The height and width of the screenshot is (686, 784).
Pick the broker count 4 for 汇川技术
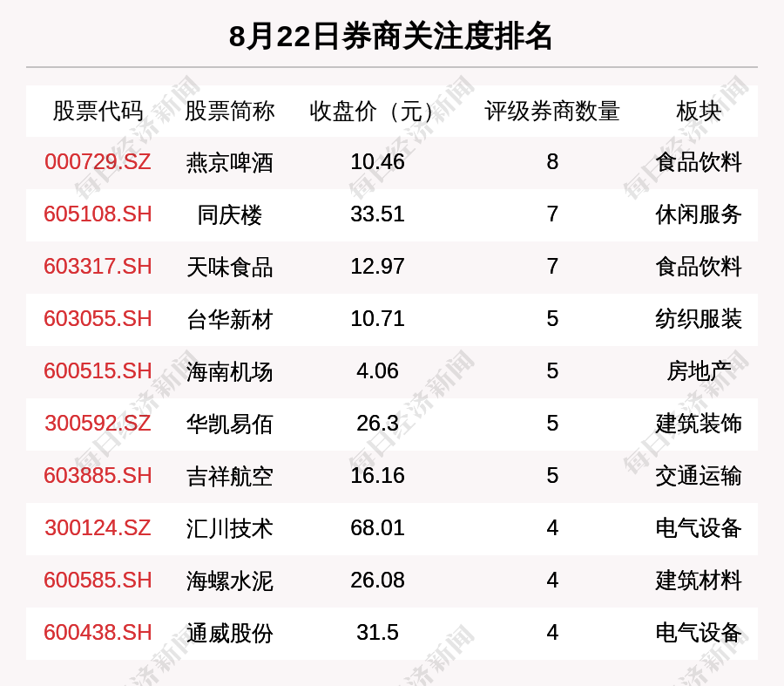tap(552, 528)
